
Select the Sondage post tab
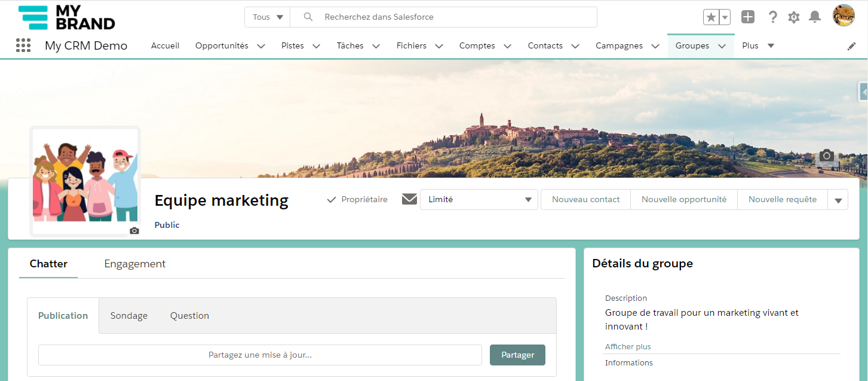pos(128,316)
